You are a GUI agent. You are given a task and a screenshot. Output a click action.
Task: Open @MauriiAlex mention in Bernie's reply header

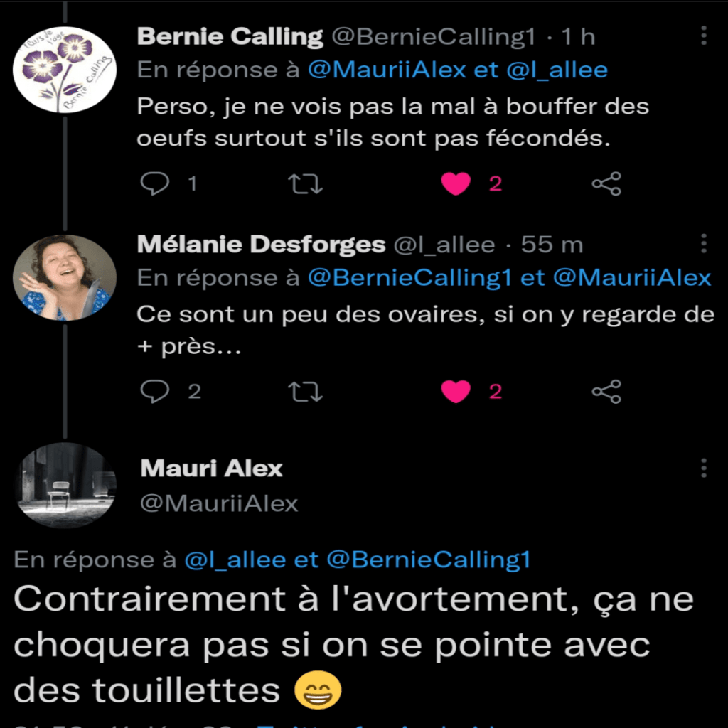coord(387,70)
